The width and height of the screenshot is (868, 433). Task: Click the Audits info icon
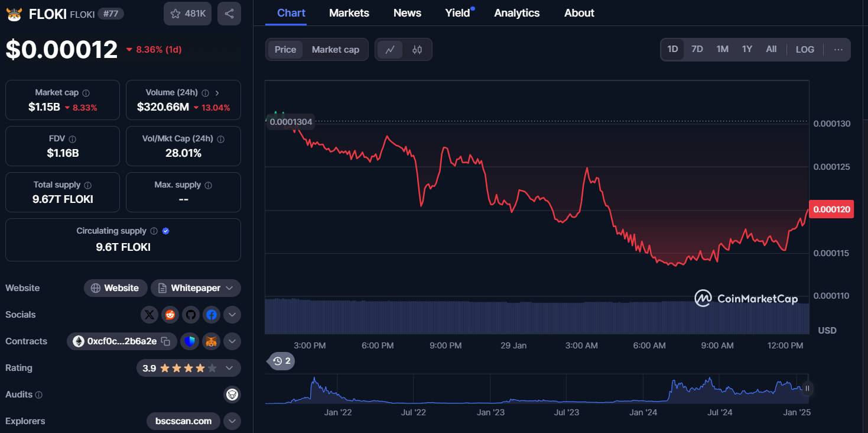[x=39, y=395]
